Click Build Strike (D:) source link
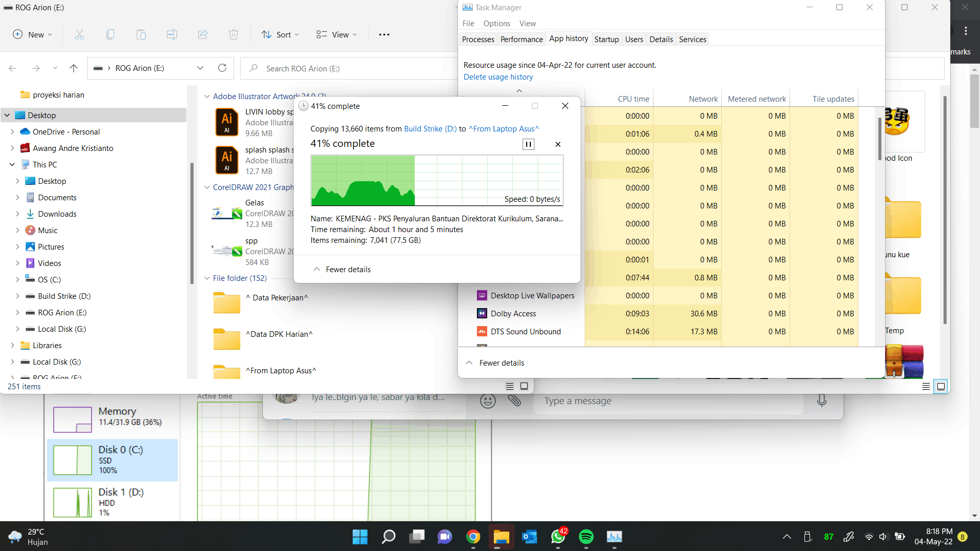The width and height of the screenshot is (980, 551). coord(430,129)
